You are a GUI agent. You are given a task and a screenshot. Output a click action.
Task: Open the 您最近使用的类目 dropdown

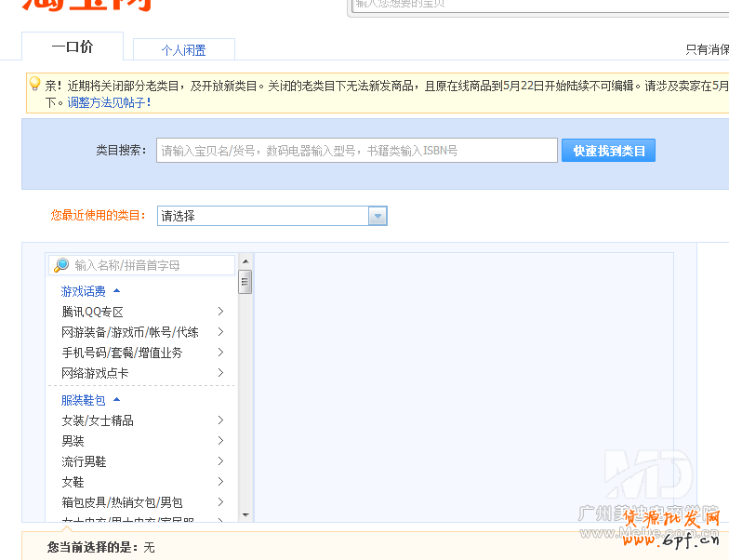(x=377, y=216)
